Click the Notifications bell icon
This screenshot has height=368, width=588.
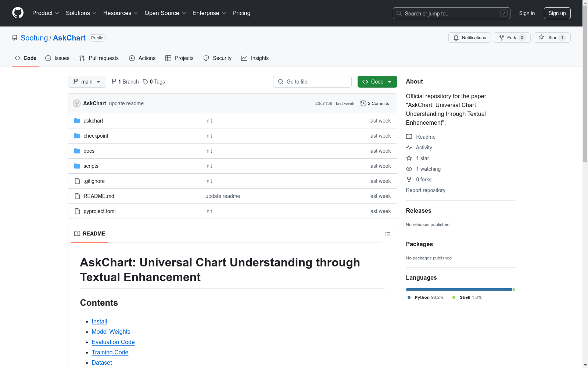click(456, 38)
